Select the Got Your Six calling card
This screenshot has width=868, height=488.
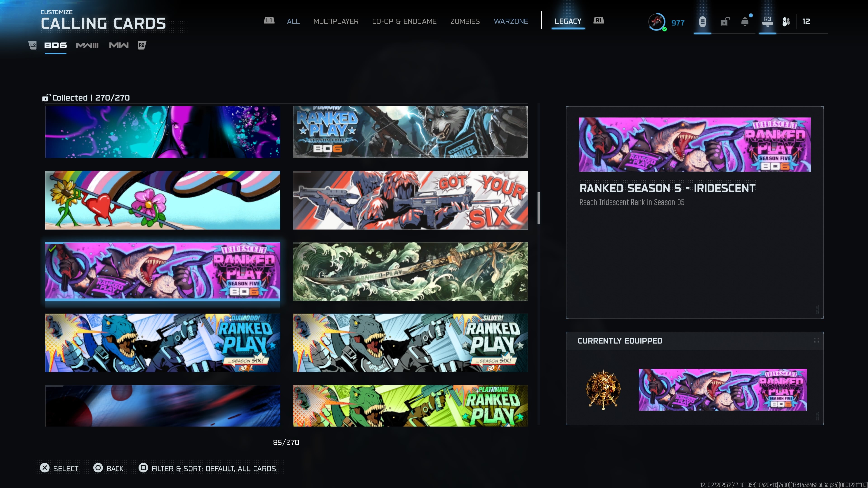point(410,200)
